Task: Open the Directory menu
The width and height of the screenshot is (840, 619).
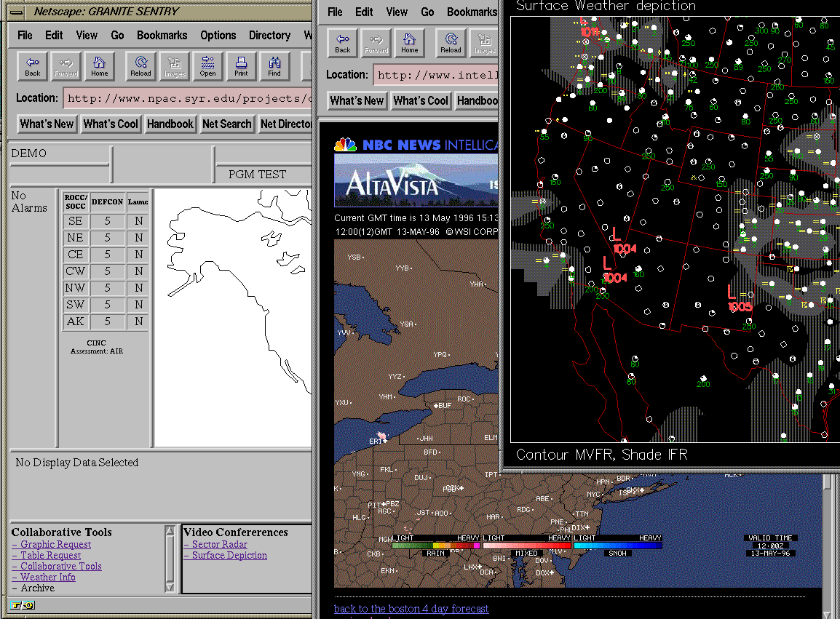Action: coord(269,35)
